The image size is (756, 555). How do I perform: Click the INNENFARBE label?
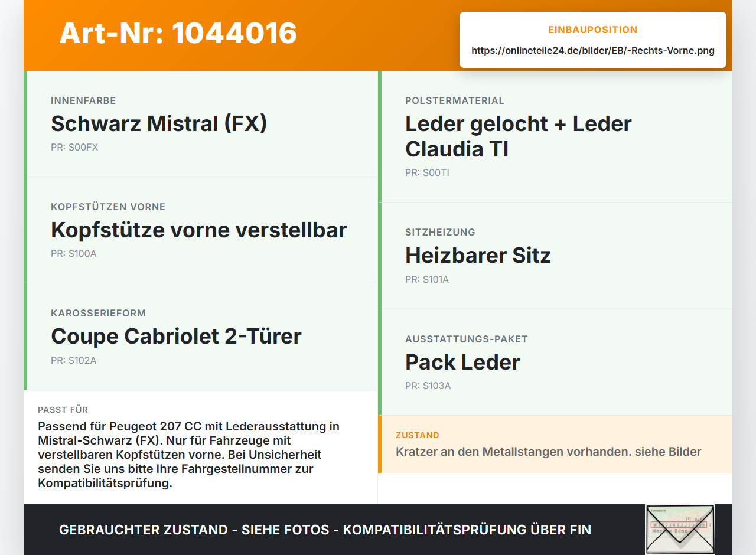[83, 101]
